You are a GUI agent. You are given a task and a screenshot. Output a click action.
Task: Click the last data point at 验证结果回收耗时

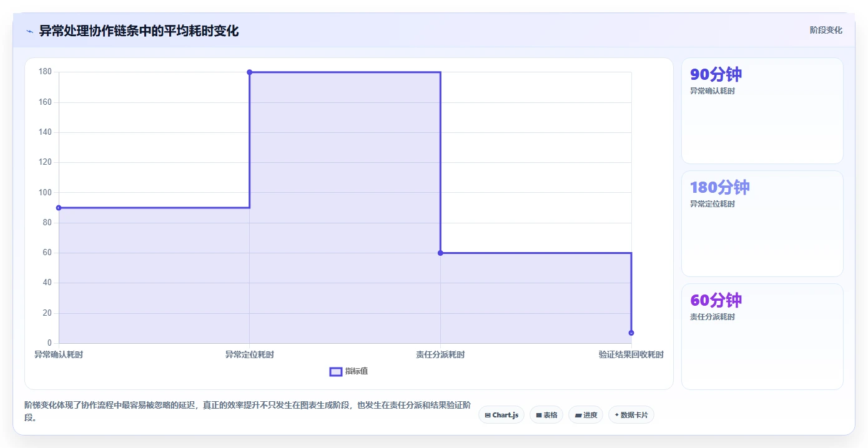click(631, 333)
